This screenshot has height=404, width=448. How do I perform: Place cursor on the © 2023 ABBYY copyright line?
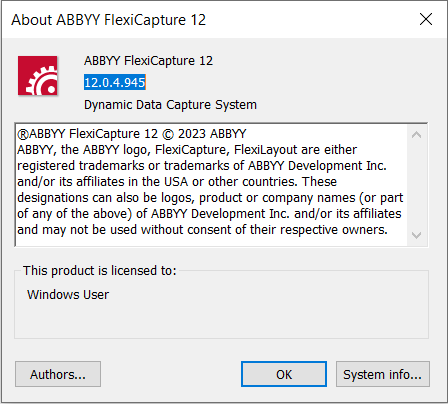point(132,134)
